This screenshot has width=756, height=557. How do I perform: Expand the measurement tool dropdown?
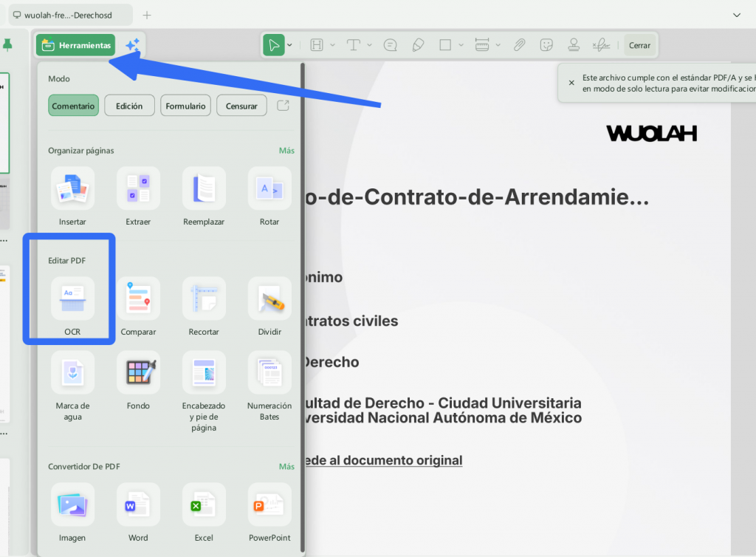point(498,45)
